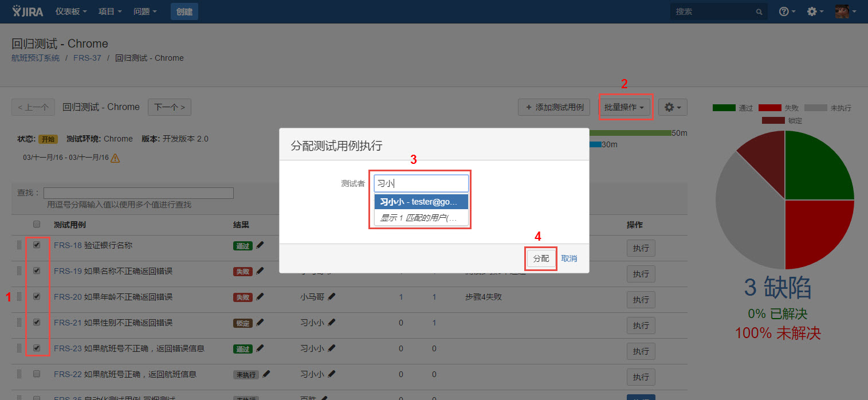
Task: Click dark red 锁定 legend swatch
Action: (773, 120)
